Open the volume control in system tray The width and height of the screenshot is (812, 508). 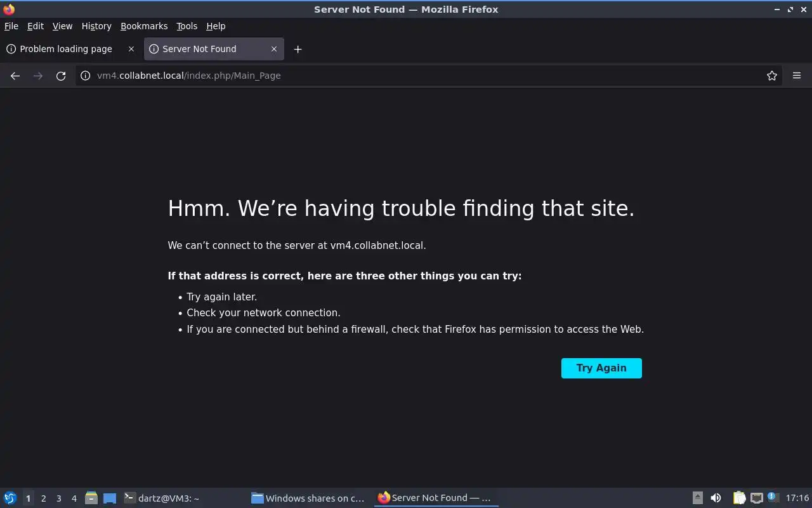pyautogui.click(x=716, y=498)
